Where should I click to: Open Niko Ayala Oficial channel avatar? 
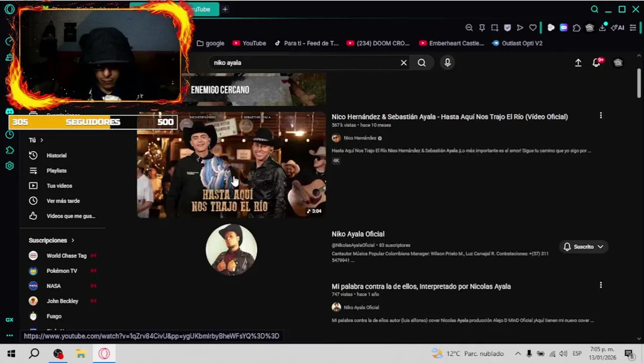tap(231, 250)
